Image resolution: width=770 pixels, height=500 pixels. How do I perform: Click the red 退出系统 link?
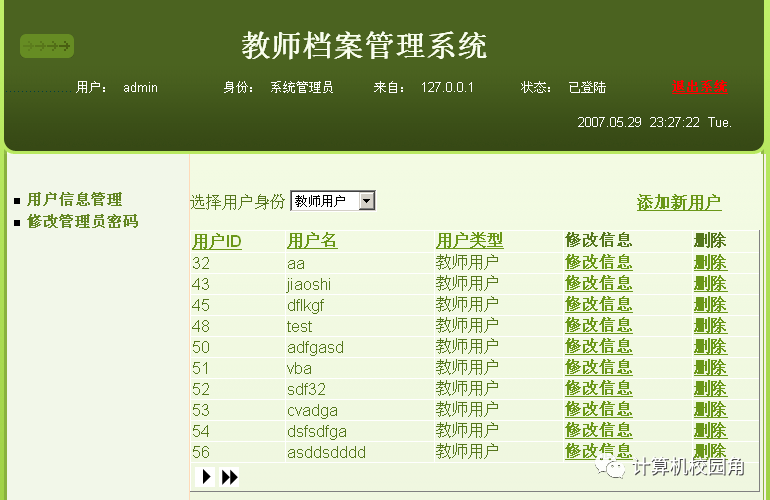coord(700,87)
